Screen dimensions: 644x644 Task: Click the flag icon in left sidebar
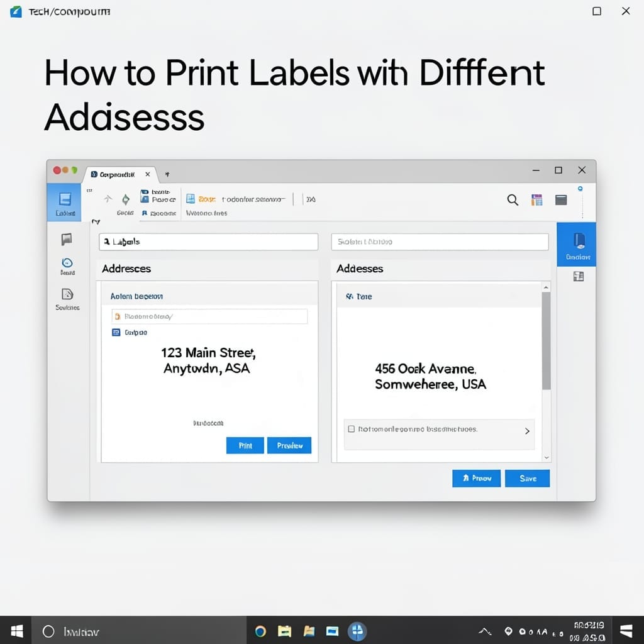click(x=67, y=239)
